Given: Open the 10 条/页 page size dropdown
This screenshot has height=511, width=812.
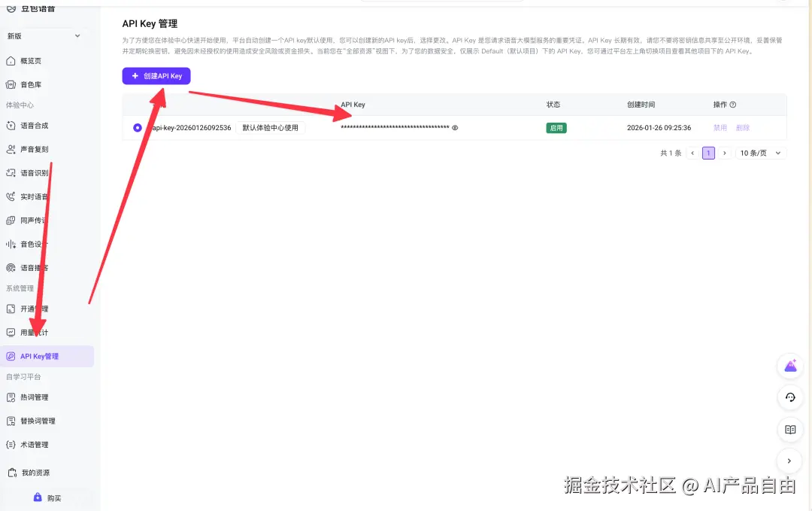Looking at the screenshot, I should tap(759, 153).
